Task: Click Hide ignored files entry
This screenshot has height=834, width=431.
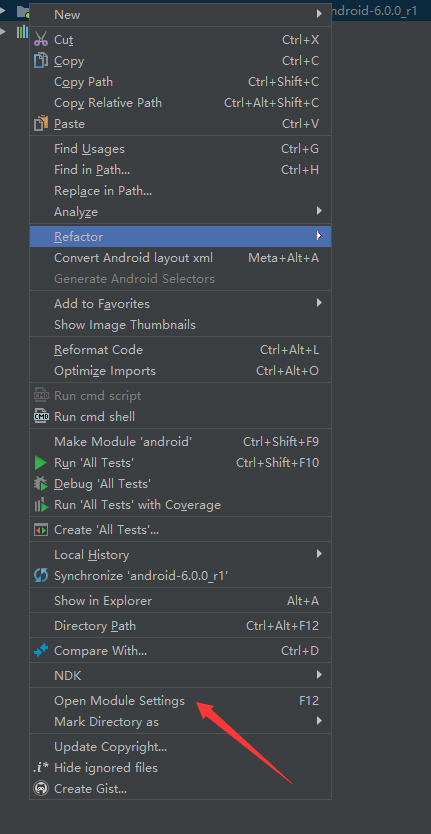Action: pyautogui.click(x=180, y=768)
